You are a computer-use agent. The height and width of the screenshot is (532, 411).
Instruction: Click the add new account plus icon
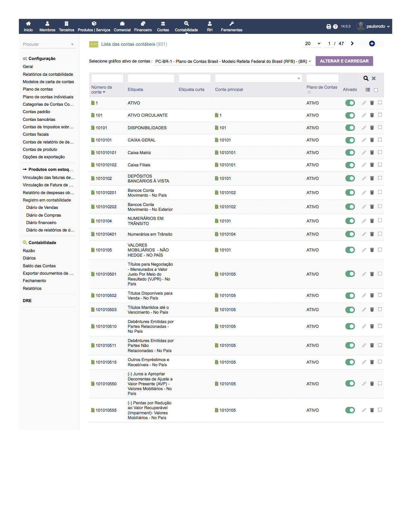372,44
